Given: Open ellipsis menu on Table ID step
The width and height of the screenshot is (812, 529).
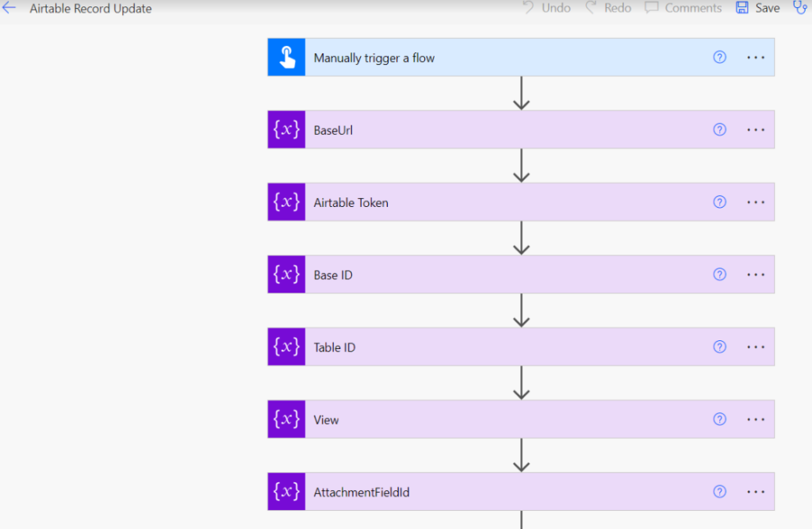Looking at the screenshot, I should 756,347.
